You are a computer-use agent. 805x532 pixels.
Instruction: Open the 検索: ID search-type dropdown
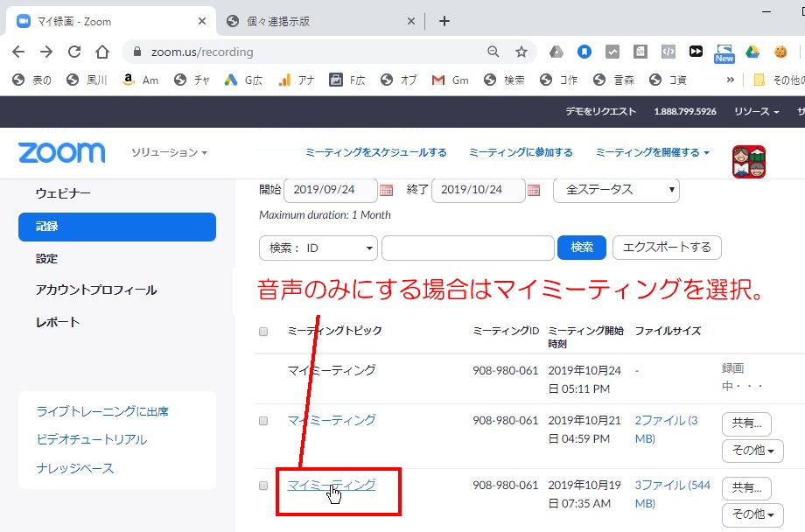coord(318,248)
